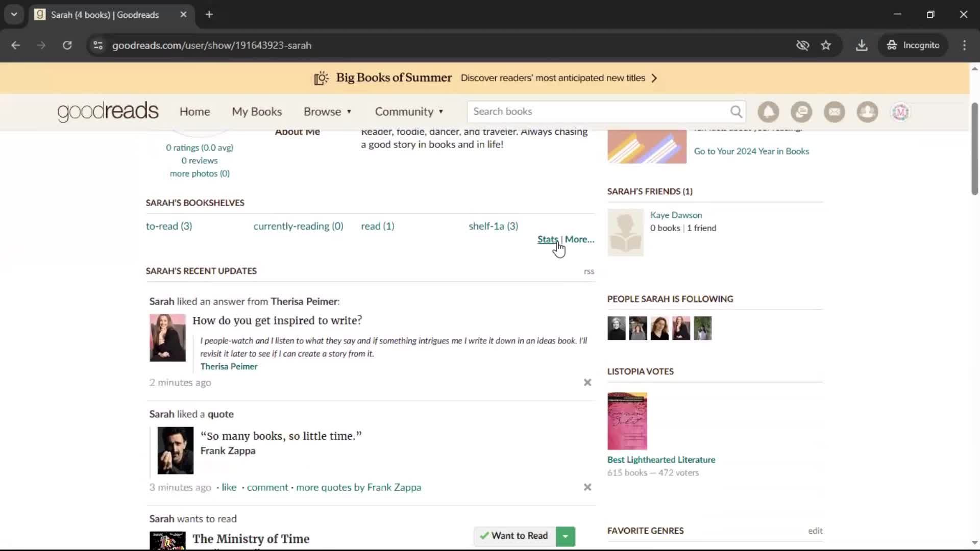Dismiss the Therisa Peimer answer update
Screen dimensions: 980x551
pyautogui.click(x=587, y=383)
